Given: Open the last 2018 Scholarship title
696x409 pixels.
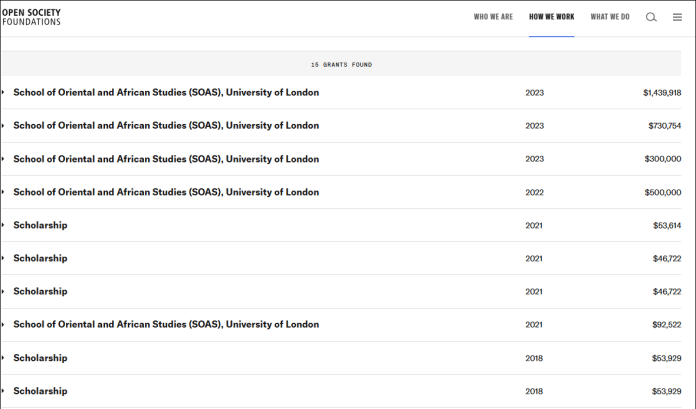Looking at the screenshot, I should point(40,391).
